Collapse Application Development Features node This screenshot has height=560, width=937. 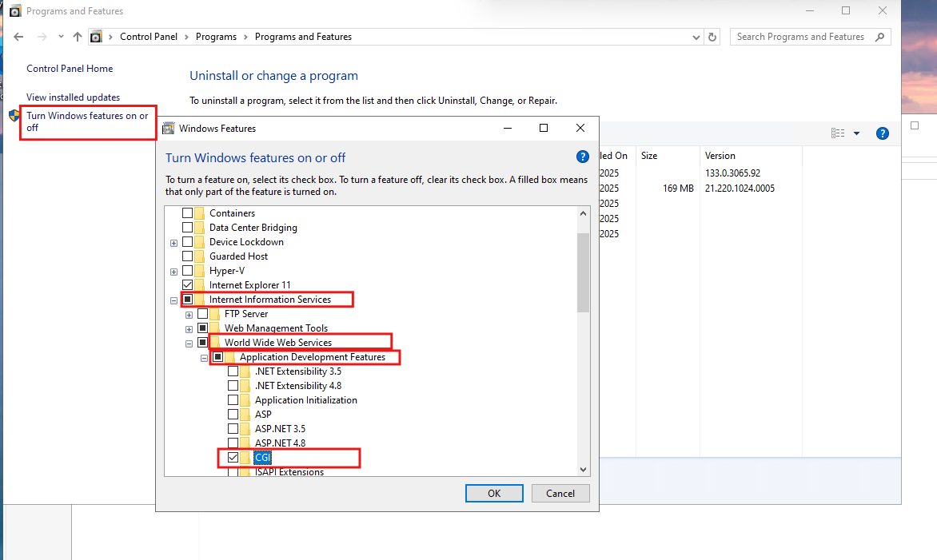click(204, 358)
